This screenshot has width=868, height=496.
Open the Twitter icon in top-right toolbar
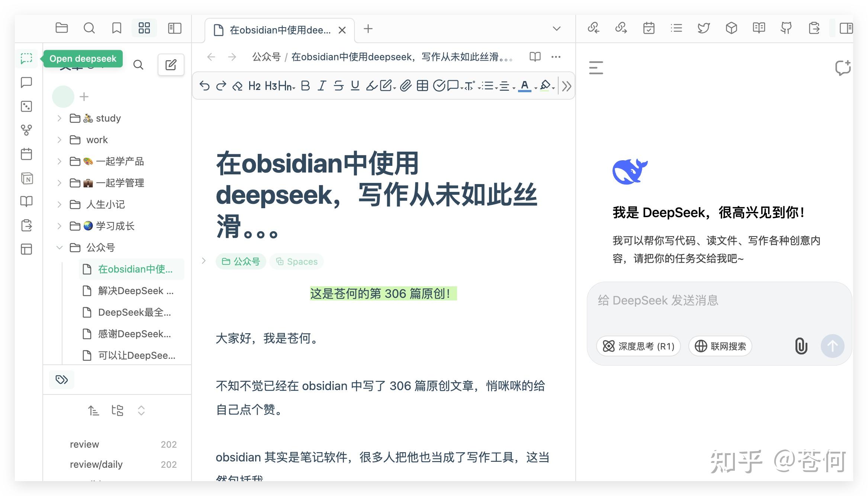704,28
